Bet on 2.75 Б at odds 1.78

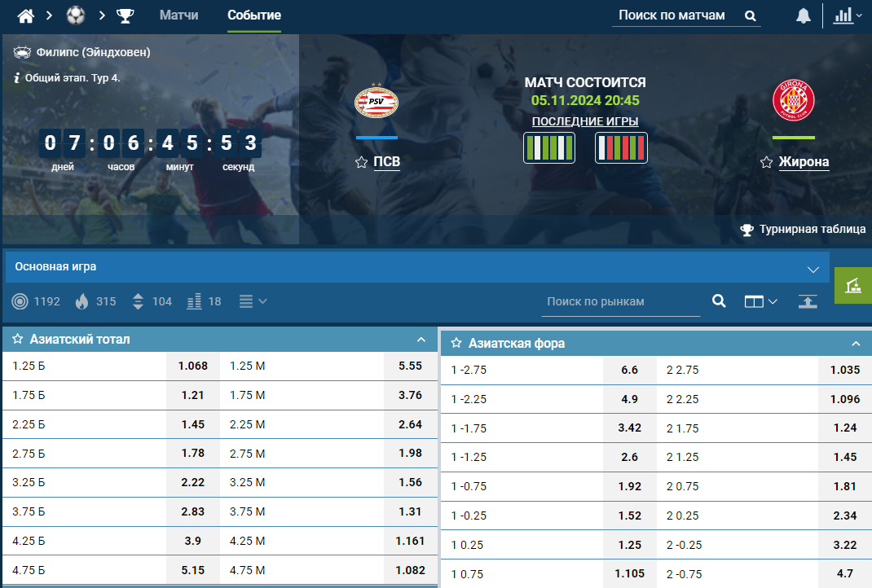(x=193, y=453)
